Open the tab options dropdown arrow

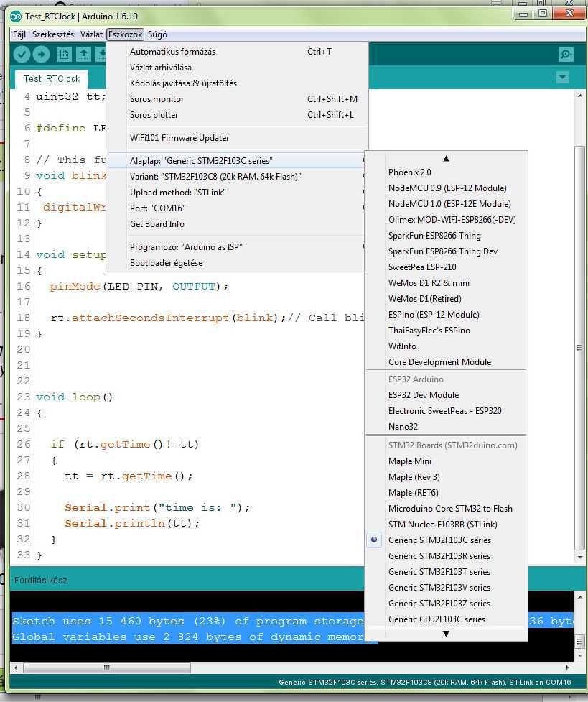pos(562,78)
